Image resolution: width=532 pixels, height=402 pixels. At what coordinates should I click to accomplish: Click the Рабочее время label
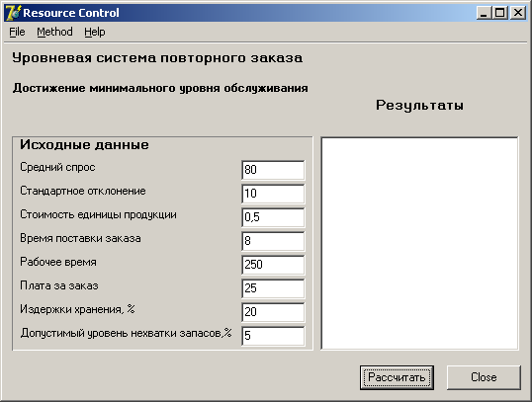pyautogui.click(x=58, y=262)
